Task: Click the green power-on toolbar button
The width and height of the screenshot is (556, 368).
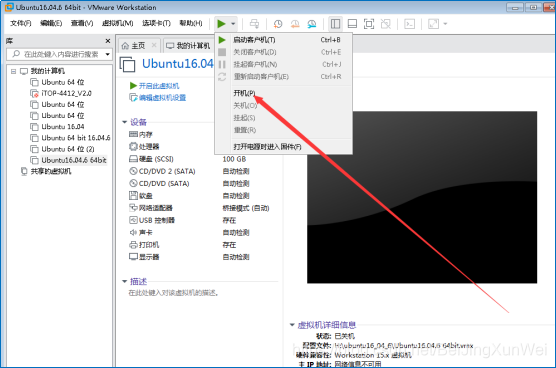Action: click(221, 24)
